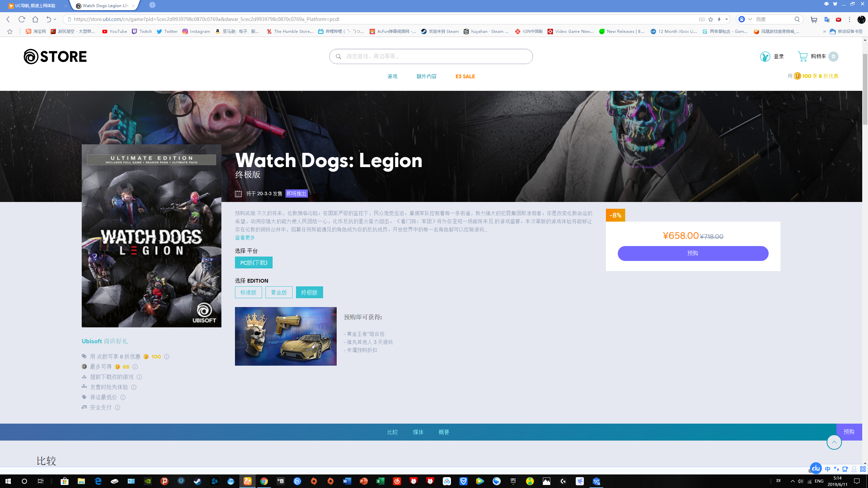The height and width of the screenshot is (488, 868).
Task: Click the browser address bar URL
Action: [206, 19]
